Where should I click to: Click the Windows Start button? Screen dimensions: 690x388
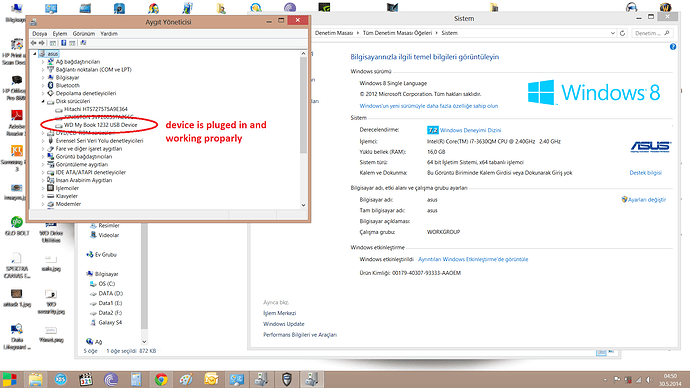pos(10,379)
